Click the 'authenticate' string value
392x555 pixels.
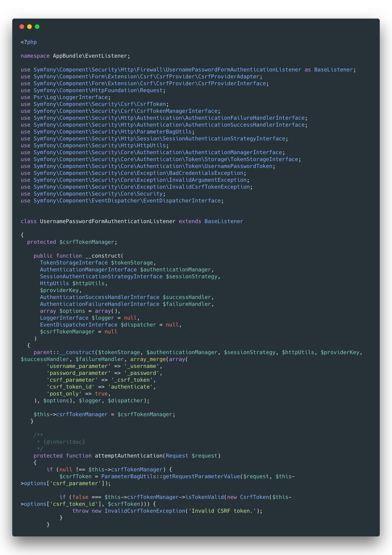pos(130,387)
